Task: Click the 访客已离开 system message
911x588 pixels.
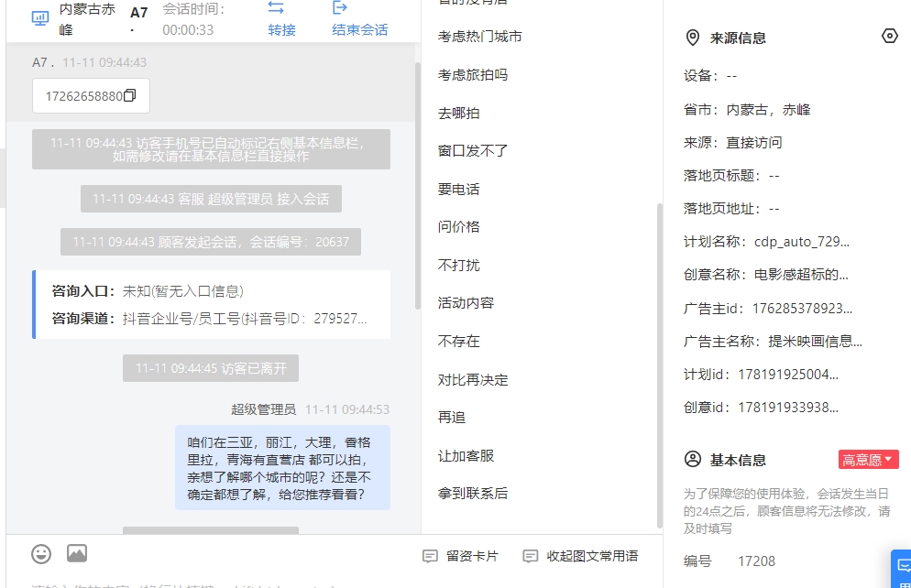Action: click(x=211, y=368)
